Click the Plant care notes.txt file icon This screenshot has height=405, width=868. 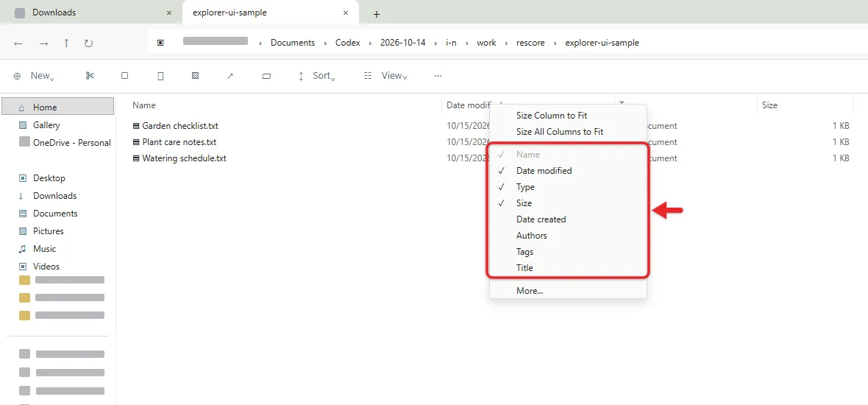click(136, 142)
